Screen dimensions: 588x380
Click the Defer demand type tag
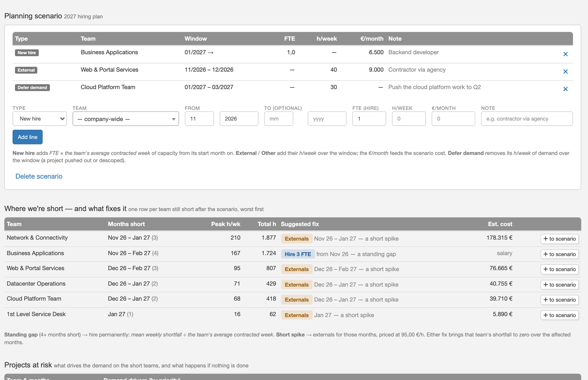click(x=32, y=87)
